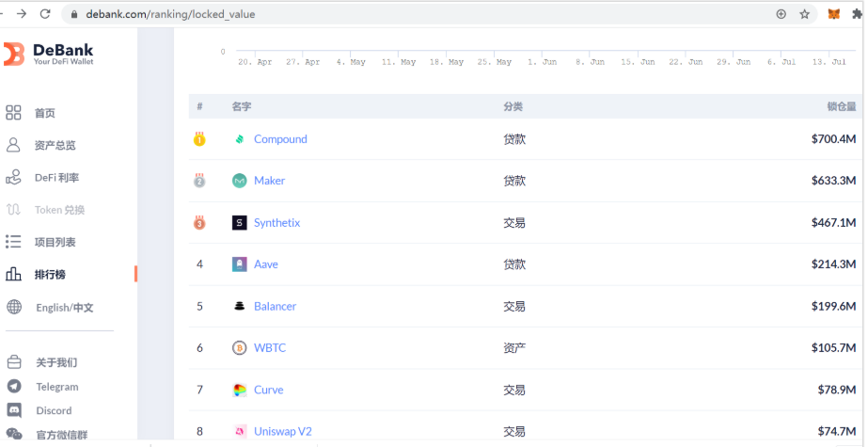Screen dimensions: 868x447
Task: Click the Maker protocol logo
Action: click(x=239, y=181)
